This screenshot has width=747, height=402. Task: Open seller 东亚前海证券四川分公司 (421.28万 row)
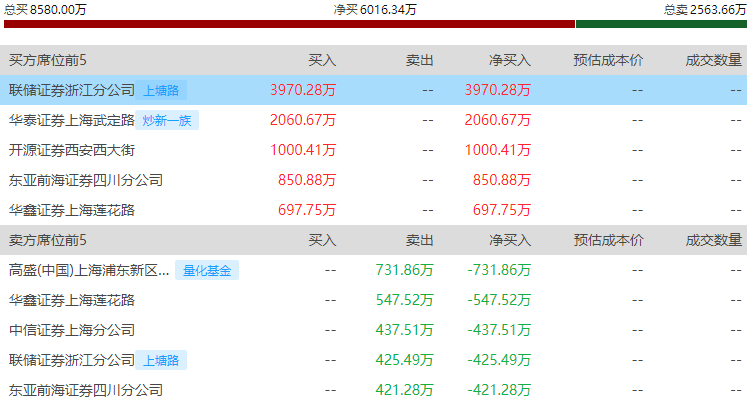point(86,390)
